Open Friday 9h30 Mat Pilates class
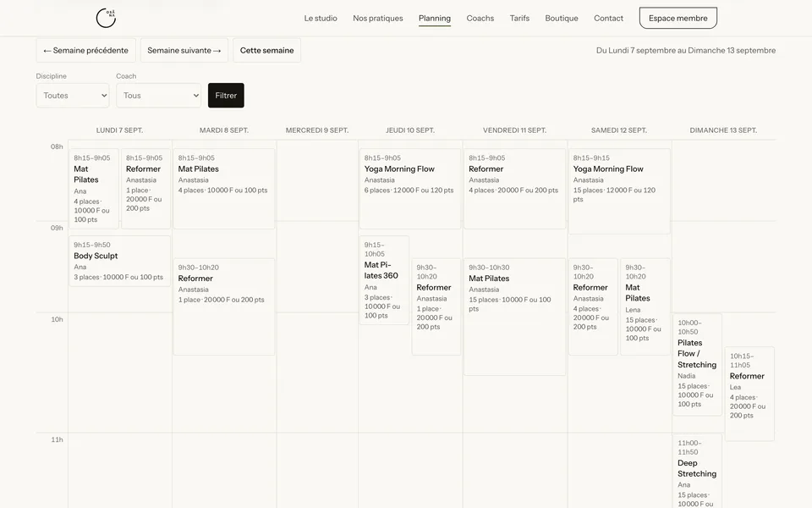Screen dimensions: 812x508 [x=514, y=317]
